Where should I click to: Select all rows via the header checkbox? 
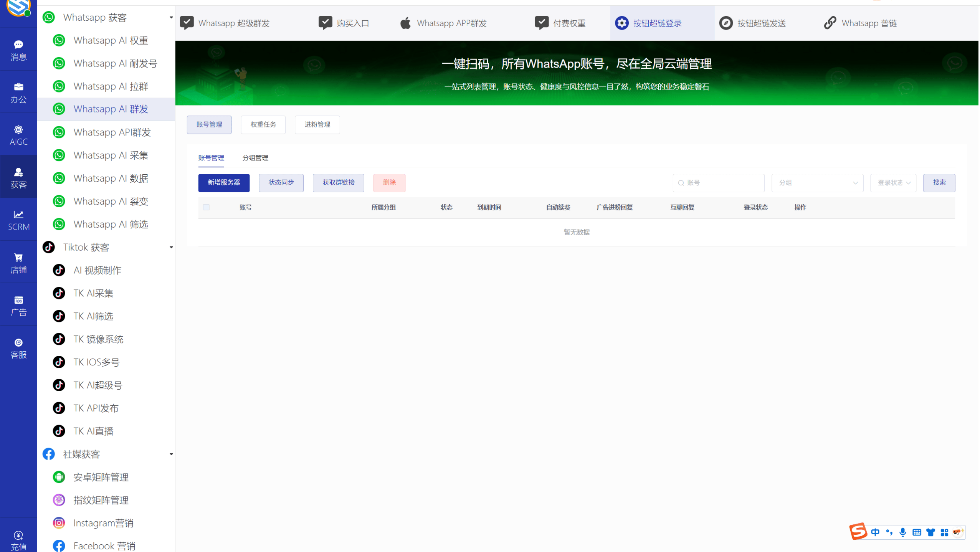click(206, 207)
